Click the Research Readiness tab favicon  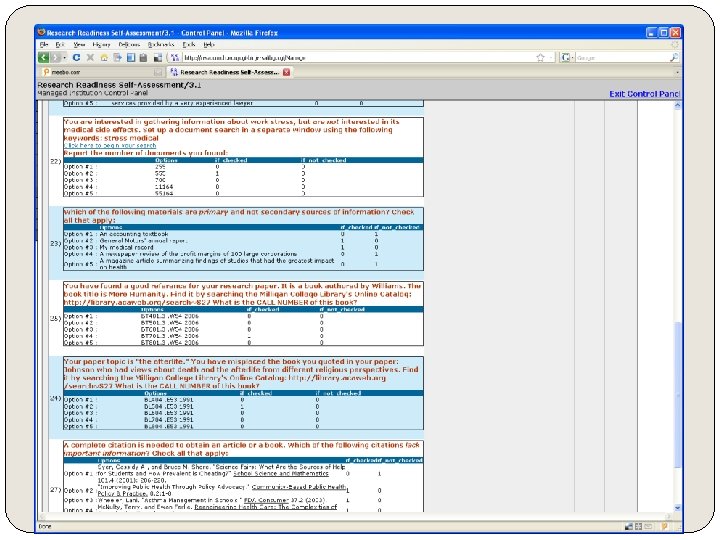[x=174, y=72]
